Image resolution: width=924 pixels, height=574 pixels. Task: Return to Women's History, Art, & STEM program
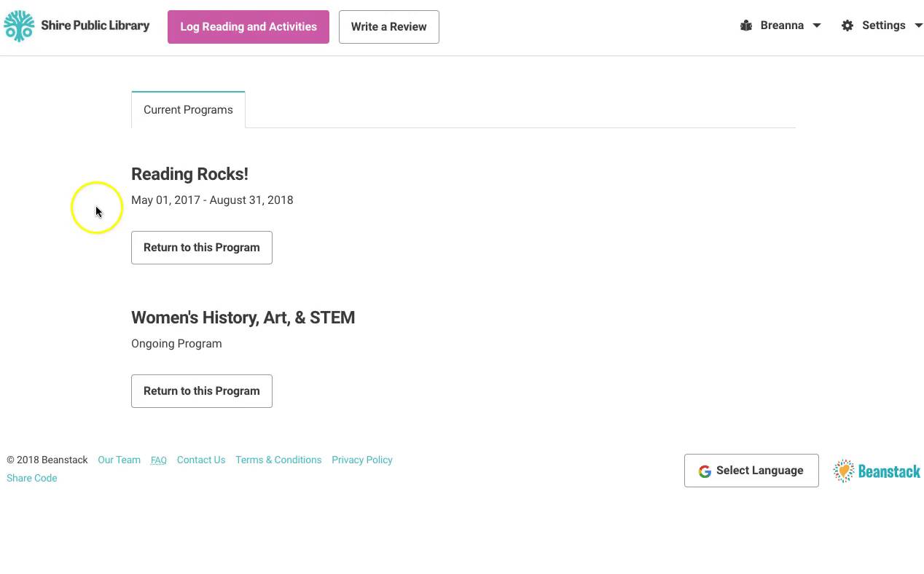pos(201,391)
